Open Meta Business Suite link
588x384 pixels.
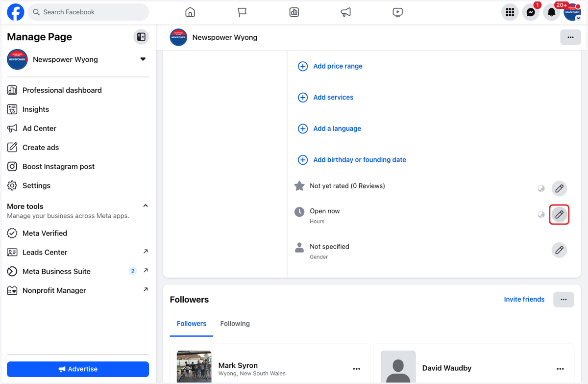click(x=78, y=272)
